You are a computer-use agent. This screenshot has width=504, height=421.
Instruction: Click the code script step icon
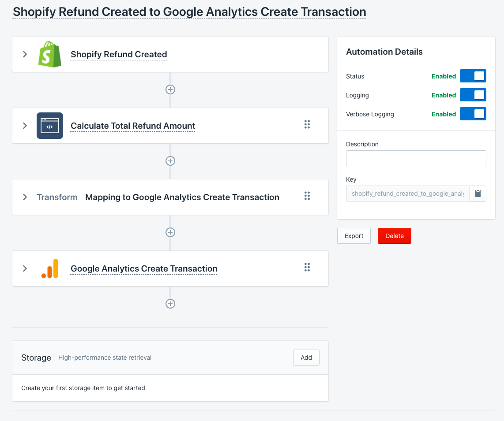coord(50,126)
